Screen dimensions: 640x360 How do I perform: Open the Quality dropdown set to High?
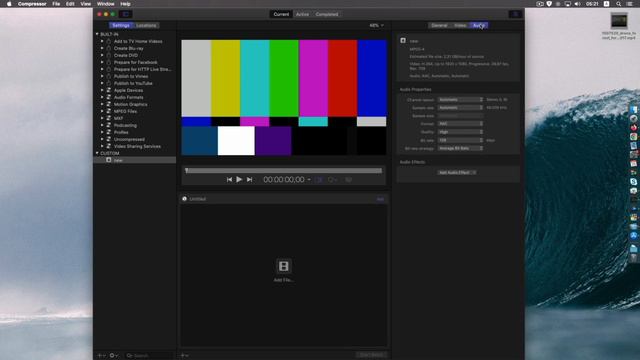460,132
